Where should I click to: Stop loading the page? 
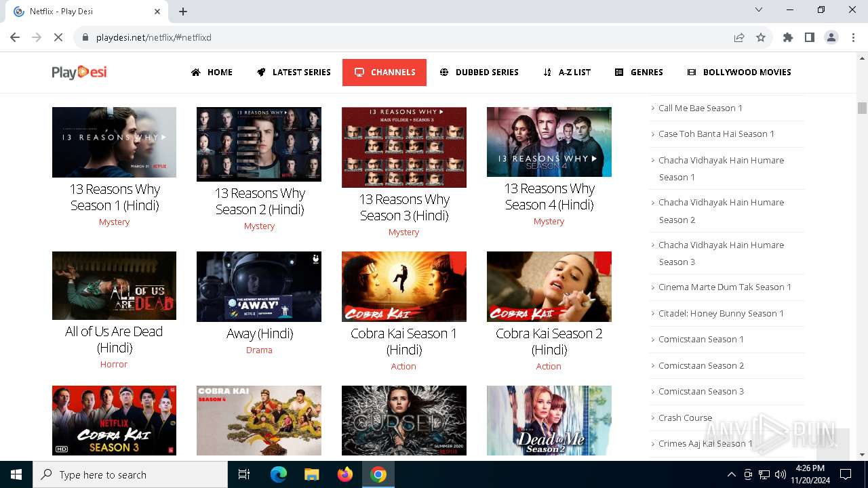(58, 37)
